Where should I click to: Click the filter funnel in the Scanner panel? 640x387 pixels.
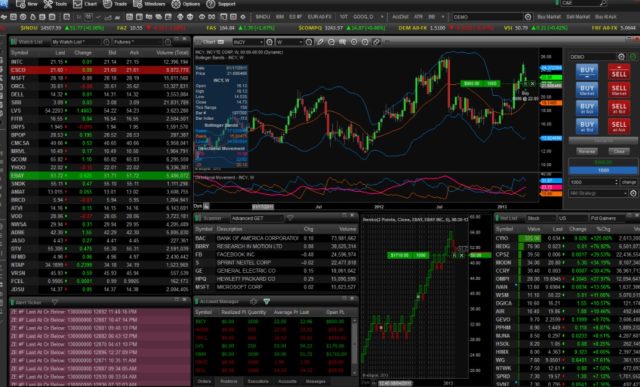[290, 218]
